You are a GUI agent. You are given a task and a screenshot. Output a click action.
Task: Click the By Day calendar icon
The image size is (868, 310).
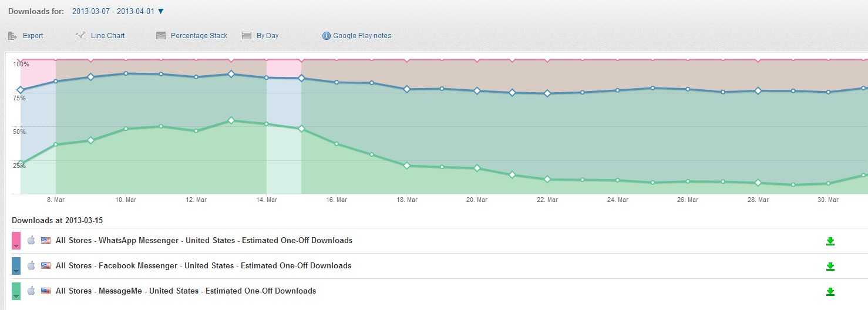[247, 36]
